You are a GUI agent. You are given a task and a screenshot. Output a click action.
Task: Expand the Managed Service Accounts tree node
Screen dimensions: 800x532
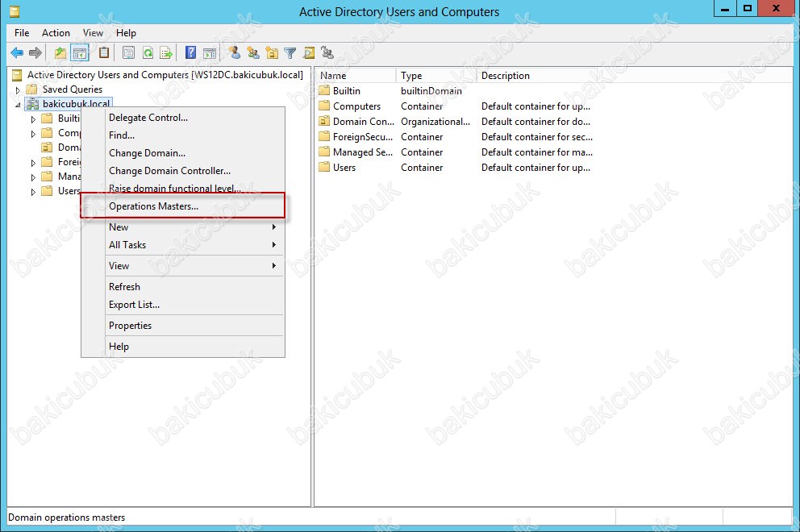tap(33, 177)
